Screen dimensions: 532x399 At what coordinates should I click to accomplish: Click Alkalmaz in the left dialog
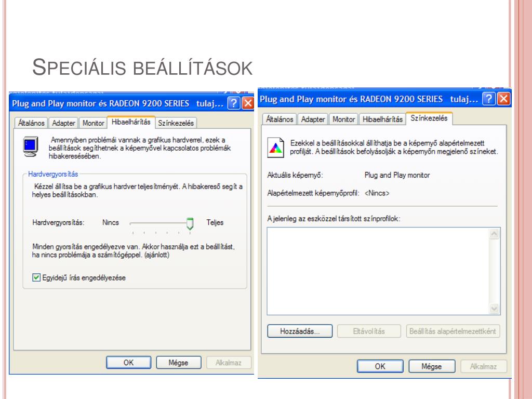(x=229, y=362)
